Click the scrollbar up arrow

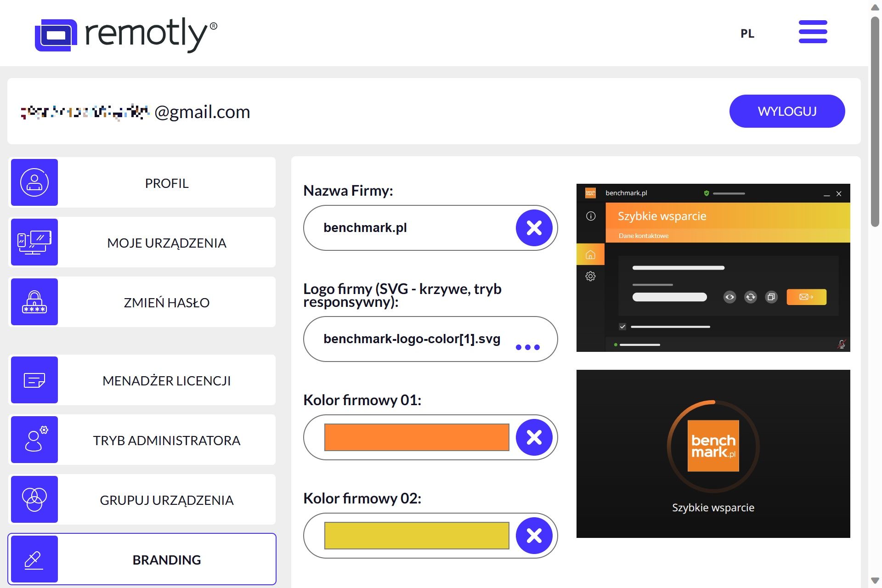(x=875, y=7)
